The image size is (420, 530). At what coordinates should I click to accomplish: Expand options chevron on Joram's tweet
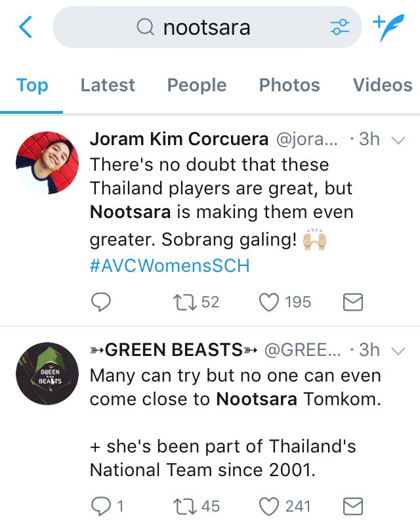(x=398, y=140)
